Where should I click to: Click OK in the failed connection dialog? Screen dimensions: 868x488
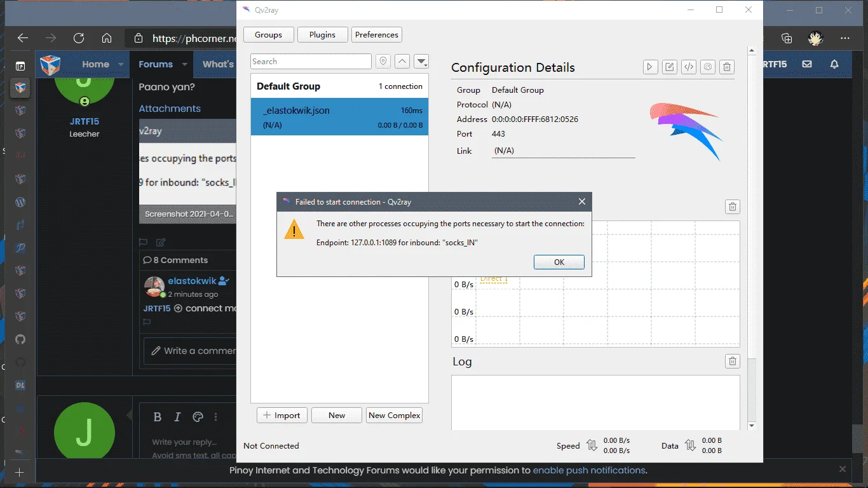pyautogui.click(x=559, y=262)
